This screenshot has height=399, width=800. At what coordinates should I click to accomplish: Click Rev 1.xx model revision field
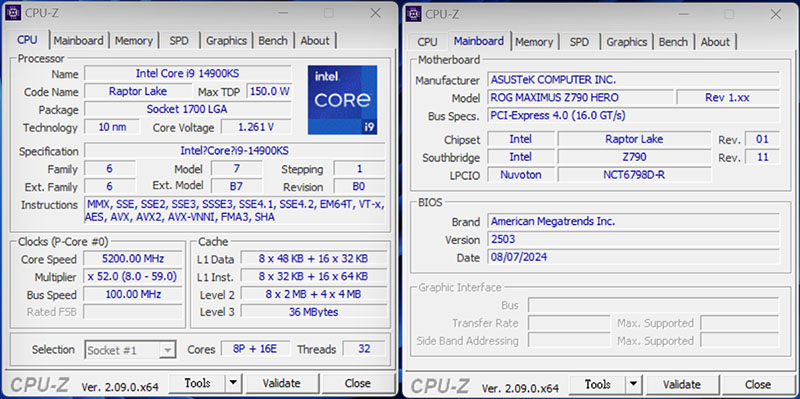pyautogui.click(x=728, y=97)
